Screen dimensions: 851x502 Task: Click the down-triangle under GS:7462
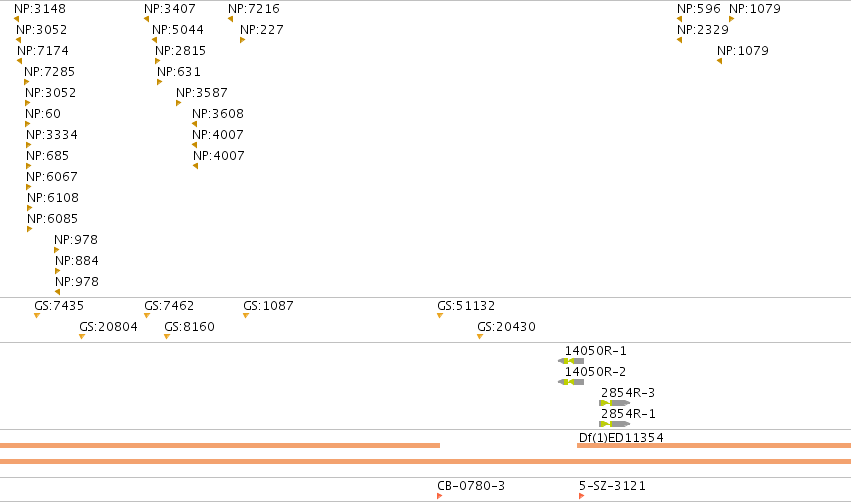[147, 316]
